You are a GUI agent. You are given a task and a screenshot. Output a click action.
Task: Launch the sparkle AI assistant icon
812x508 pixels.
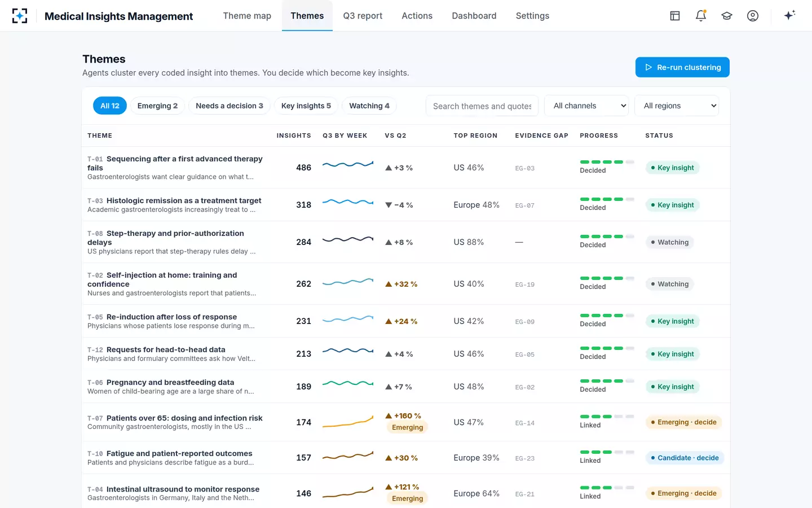(x=789, y=15)
